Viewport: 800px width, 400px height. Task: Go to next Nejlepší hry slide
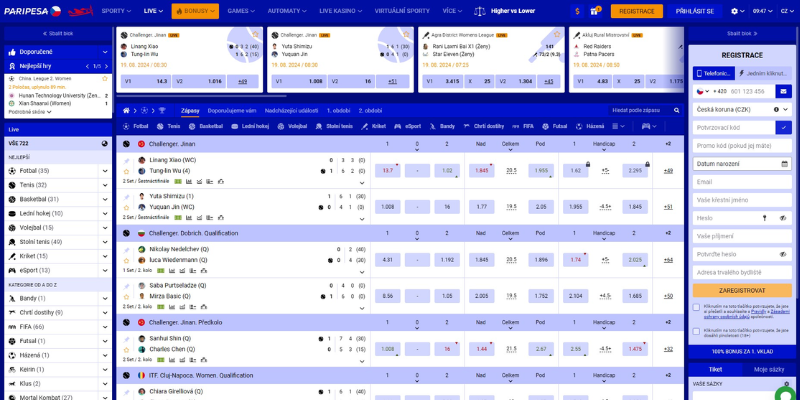tap(106, 66)
